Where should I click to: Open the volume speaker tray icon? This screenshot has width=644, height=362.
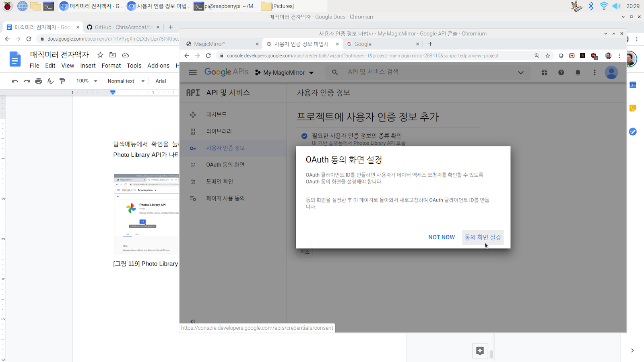[x=616, y=6]
